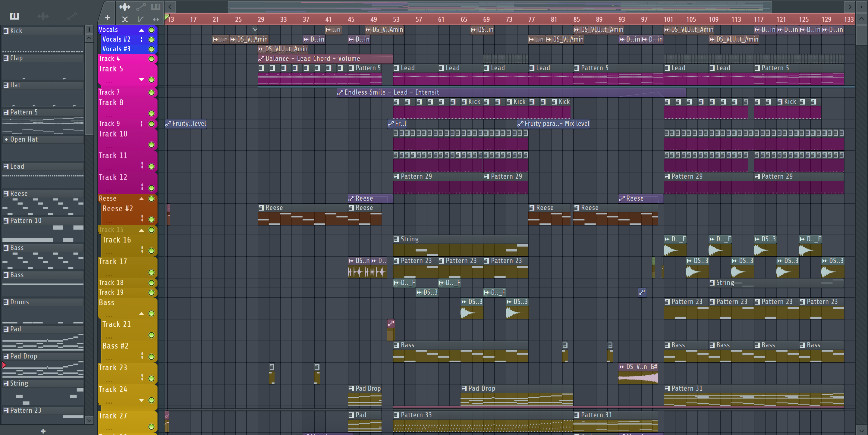Switch picker to the automation clips tab
The width and height of the screenshot is (868, 435).
pyautogui.click(x=72, y=16)
